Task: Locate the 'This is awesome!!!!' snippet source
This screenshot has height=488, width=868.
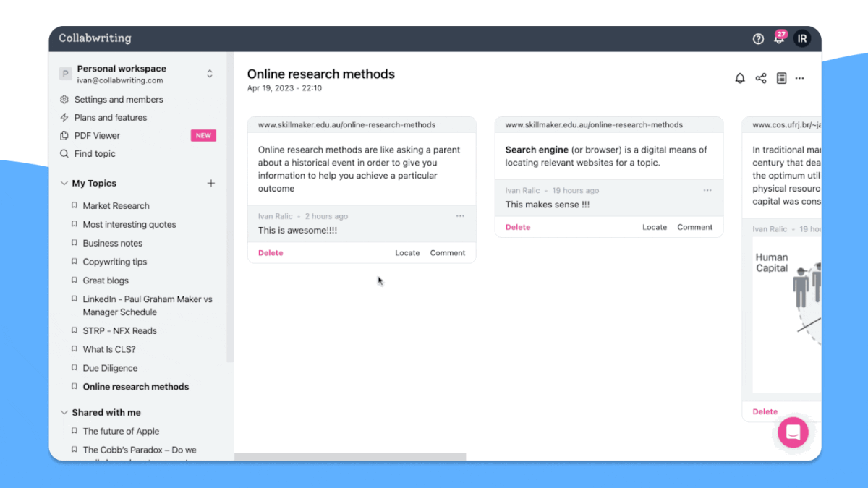Action: point(407,253)
